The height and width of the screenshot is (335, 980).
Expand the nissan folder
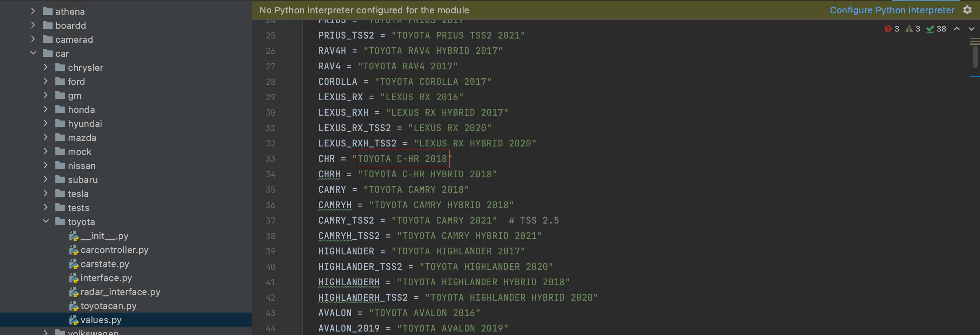pyautogui.click(x=46, y=166)
